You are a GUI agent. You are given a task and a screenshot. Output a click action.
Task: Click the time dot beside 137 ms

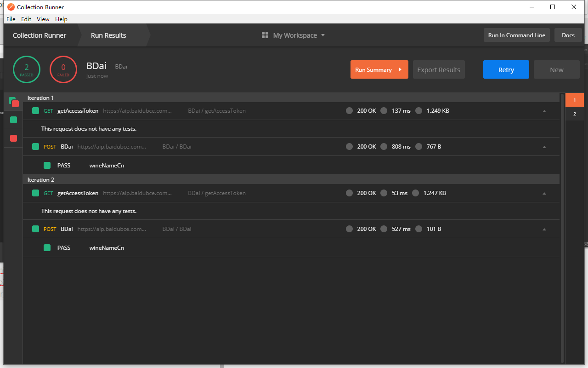coord(384,111)
